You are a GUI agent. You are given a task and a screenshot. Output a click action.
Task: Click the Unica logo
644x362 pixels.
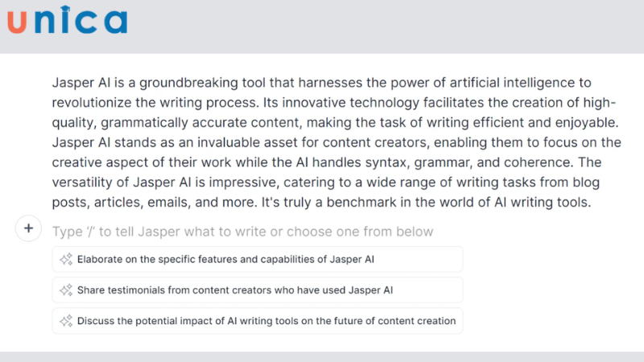pos(68,21)
